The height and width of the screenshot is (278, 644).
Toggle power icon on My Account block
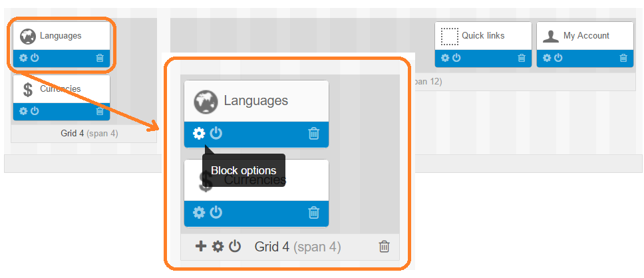pos(558,58)
